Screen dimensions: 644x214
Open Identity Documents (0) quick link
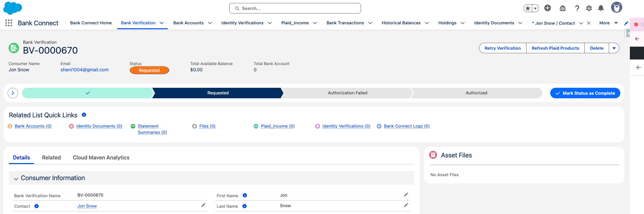(99, 126)
